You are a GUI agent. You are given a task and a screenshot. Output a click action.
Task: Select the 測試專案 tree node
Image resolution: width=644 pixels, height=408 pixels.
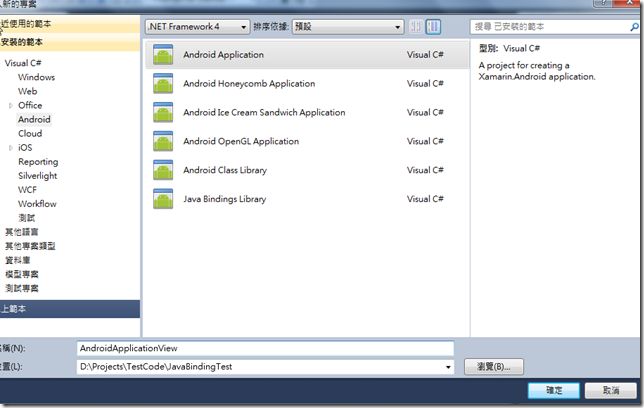(21, 288)
